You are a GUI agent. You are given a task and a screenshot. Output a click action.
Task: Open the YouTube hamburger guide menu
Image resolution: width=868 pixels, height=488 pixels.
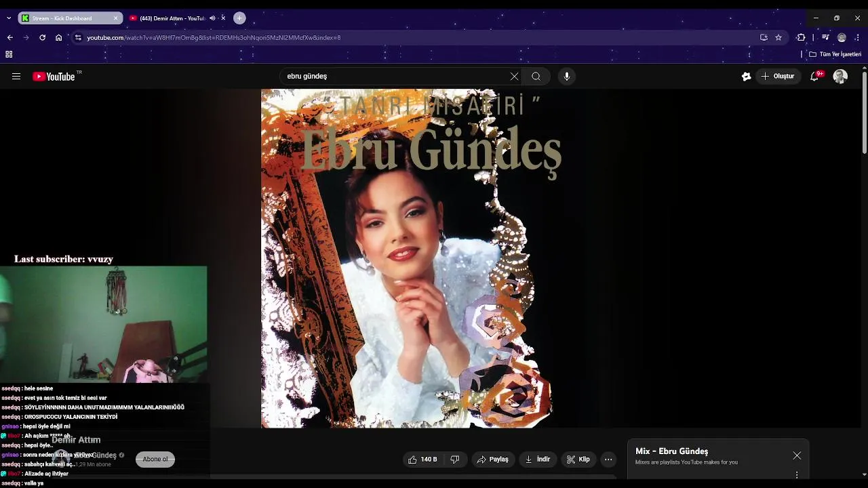(x=16, y=77)
